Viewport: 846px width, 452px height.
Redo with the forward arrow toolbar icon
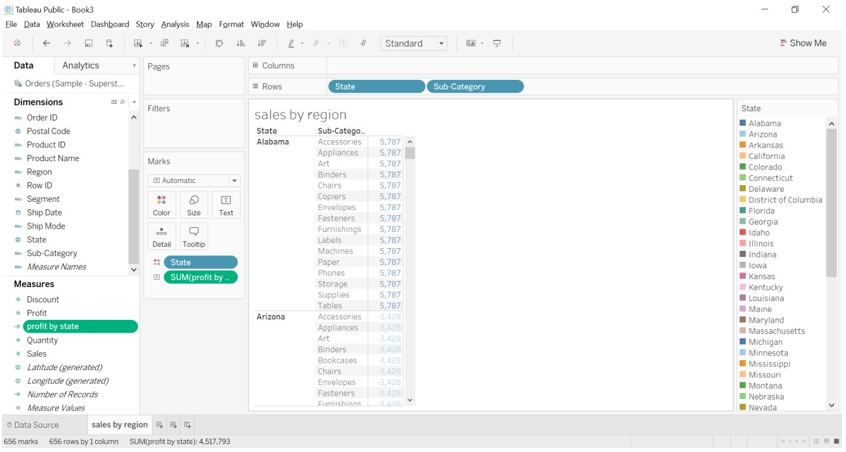pyautogui.click(x=67, y=43)
